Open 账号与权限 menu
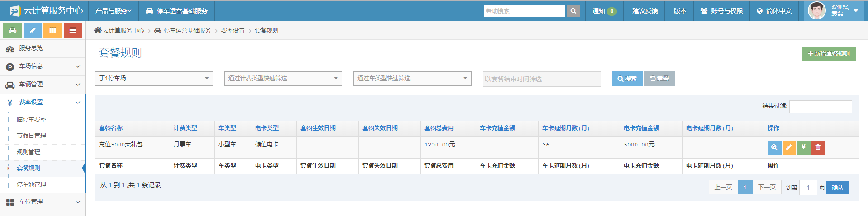Image resolution: width=868 pixels, height=216 pixels. (722, 11)
